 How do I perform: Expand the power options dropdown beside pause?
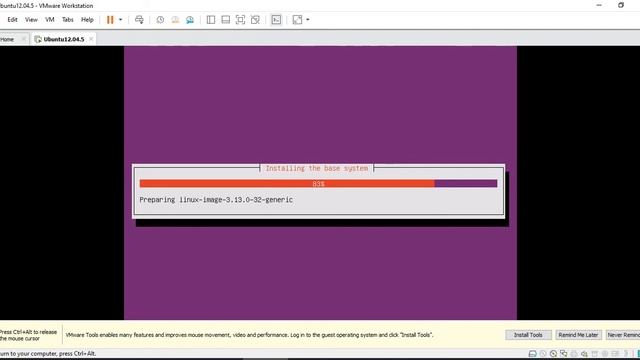click(x=120, y=20)
